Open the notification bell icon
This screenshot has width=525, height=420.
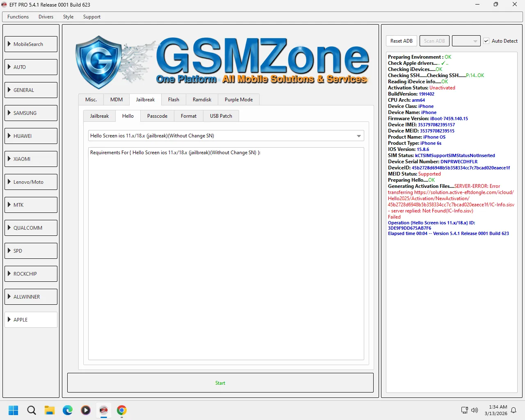(x=514, y=410)
